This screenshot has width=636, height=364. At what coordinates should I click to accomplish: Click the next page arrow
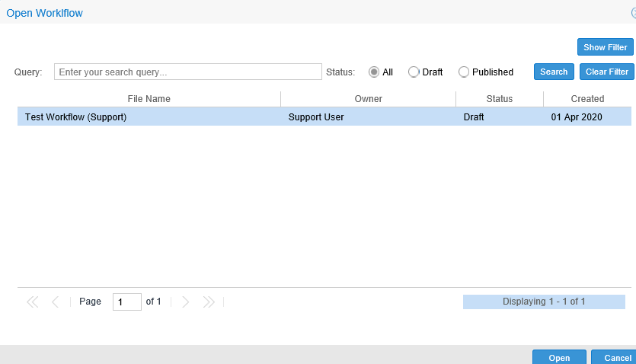tap(185, 302)
